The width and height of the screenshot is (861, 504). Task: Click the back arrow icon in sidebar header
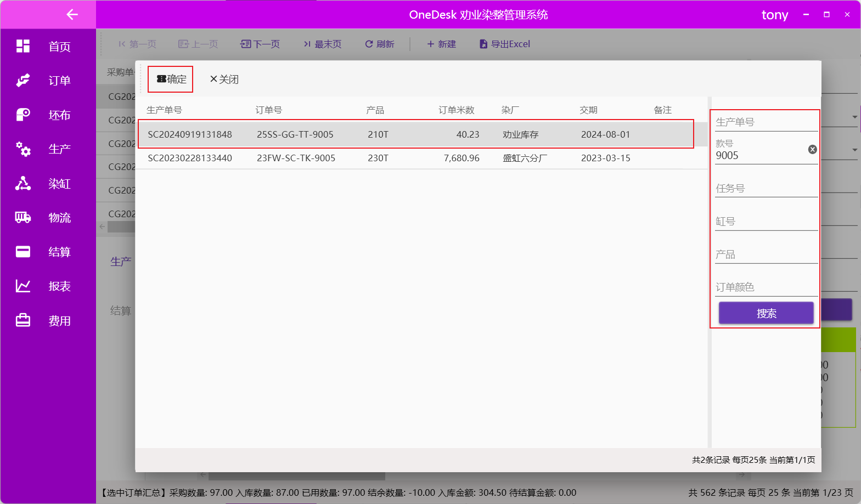72,15
